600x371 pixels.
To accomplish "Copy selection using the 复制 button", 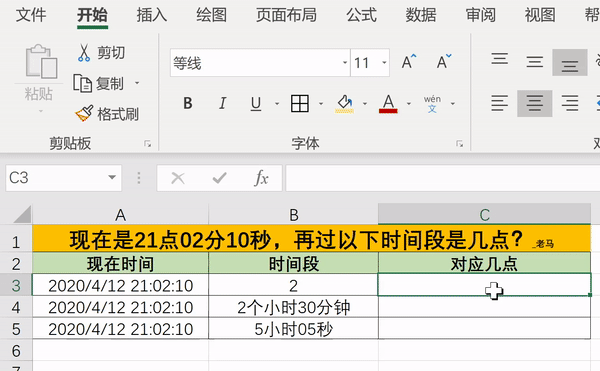I will click(98, 83).
